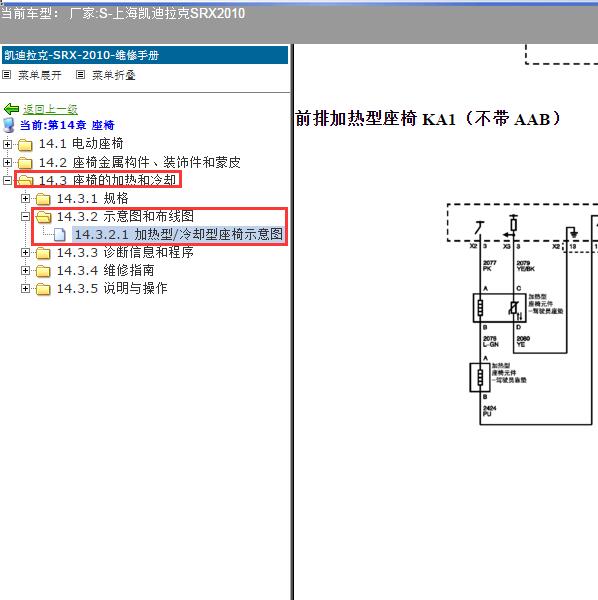This screenshot has height=600, width=598.
Task: Click the folder icon for 14.3.5
Action: click(43, 289)
